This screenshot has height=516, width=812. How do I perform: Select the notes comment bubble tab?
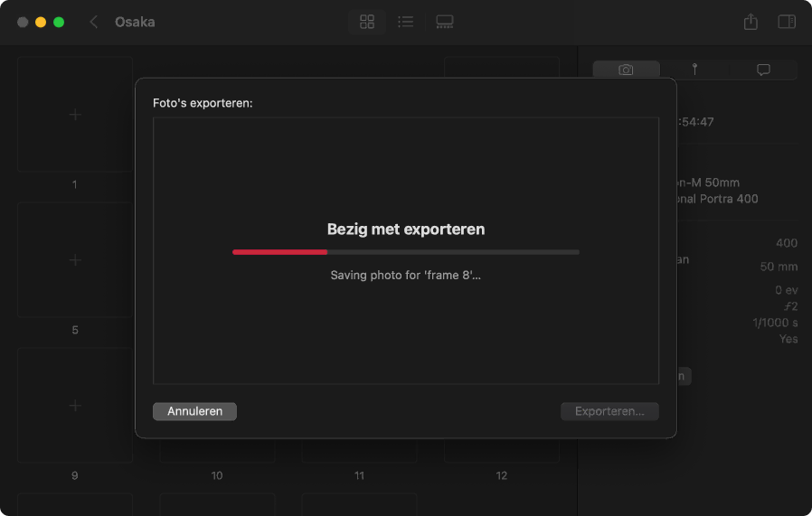tap(763, 70)
